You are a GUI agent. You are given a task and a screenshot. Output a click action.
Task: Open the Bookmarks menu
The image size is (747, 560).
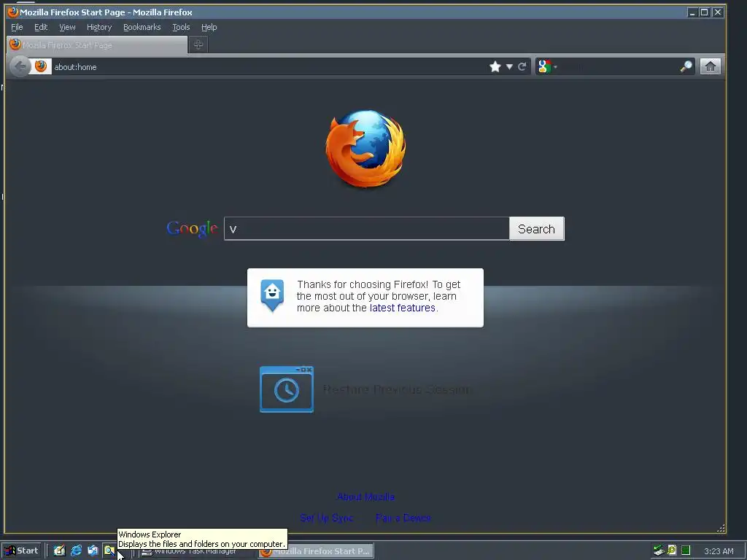142,27
